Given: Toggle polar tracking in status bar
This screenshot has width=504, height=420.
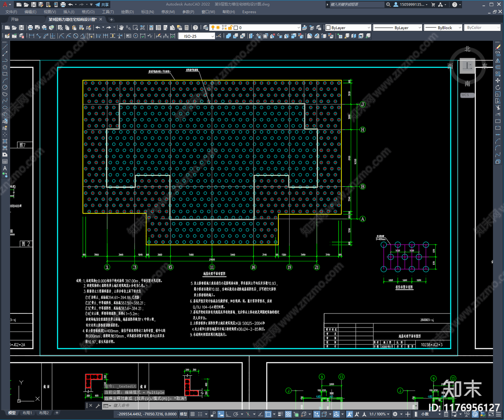Looking at the screenshot, I should (236, 414).
